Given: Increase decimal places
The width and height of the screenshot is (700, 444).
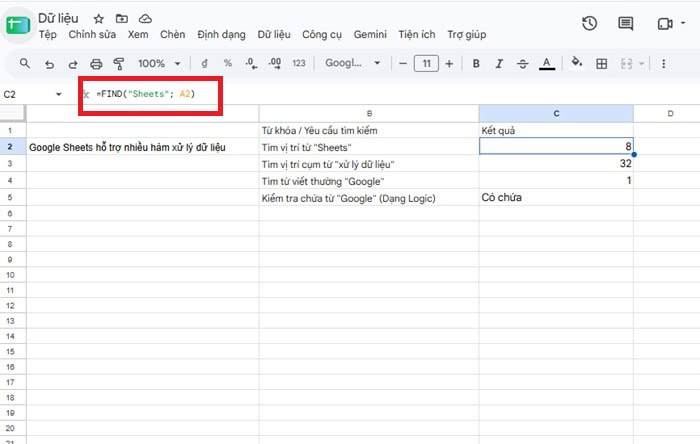Looking at the screenshot, I should (275, 63).
